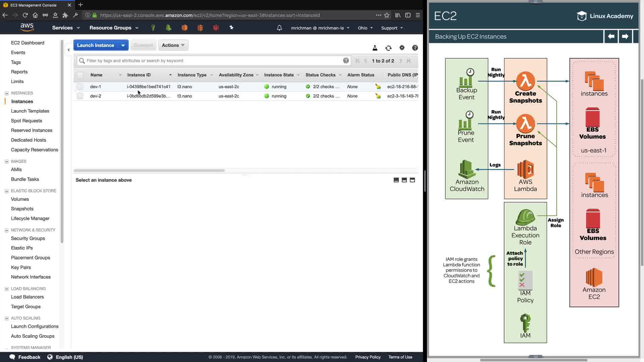Open Snapshots in the sidebar
The image size is (644, 362).
[x=22, y=208]
